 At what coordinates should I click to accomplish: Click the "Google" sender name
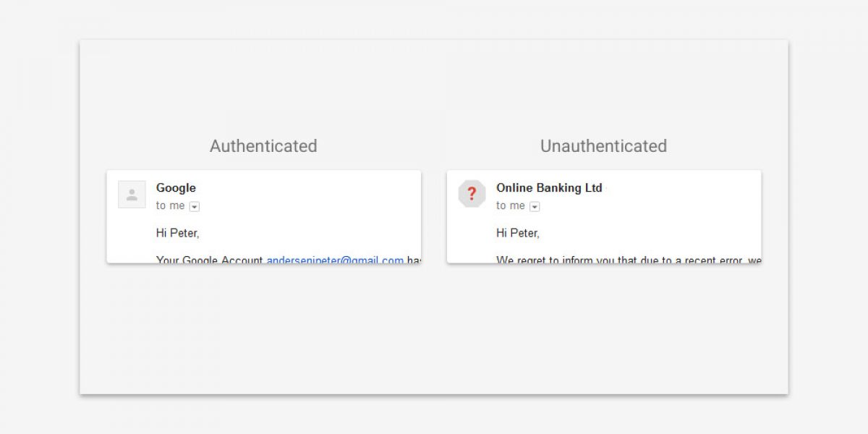click(x=176, y=188)
